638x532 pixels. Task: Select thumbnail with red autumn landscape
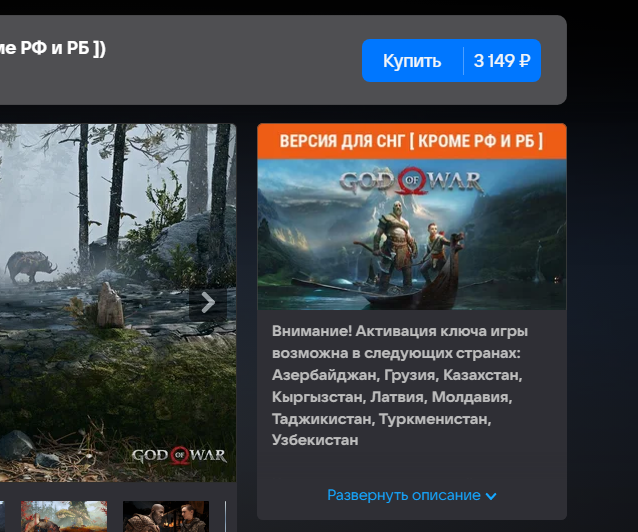[64, 516]
